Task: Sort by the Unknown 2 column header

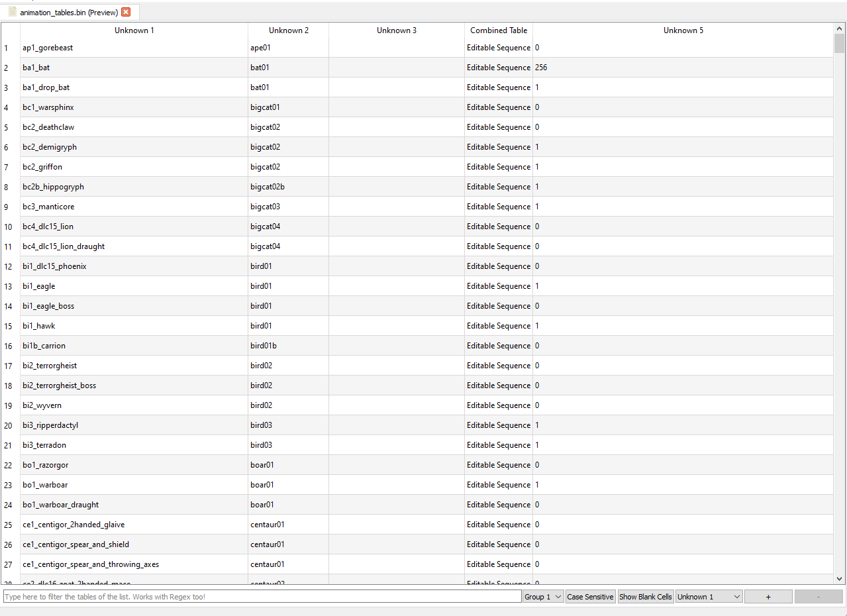Action: pos(289,30)
